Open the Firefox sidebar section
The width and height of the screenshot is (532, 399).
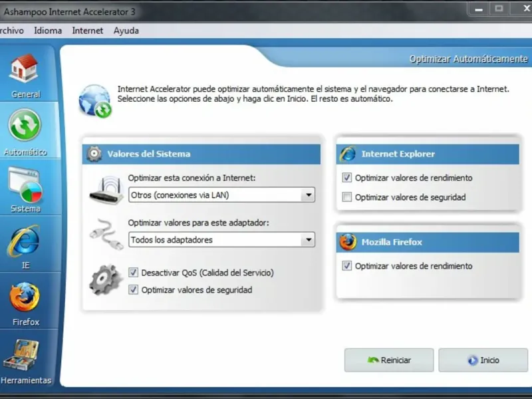(25, 304)
